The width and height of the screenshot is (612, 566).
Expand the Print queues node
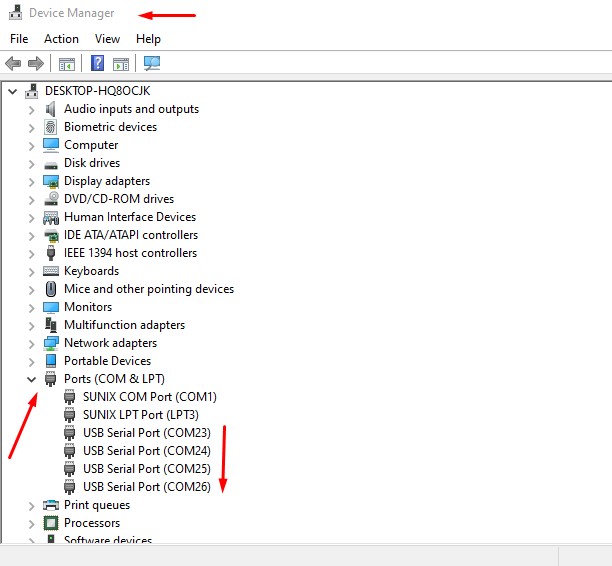tap(32, 506)
